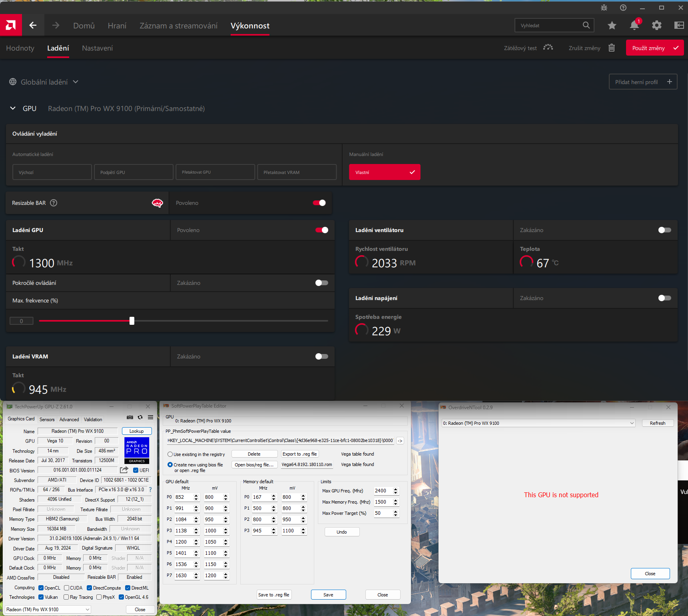The width and height of the screenshot is (688, 616).
Task: Open favorites star icon
Action: click(612, 26)
